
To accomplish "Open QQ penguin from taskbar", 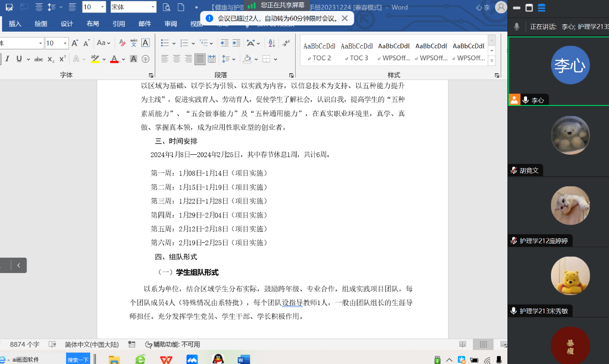I will click(218, 359).
